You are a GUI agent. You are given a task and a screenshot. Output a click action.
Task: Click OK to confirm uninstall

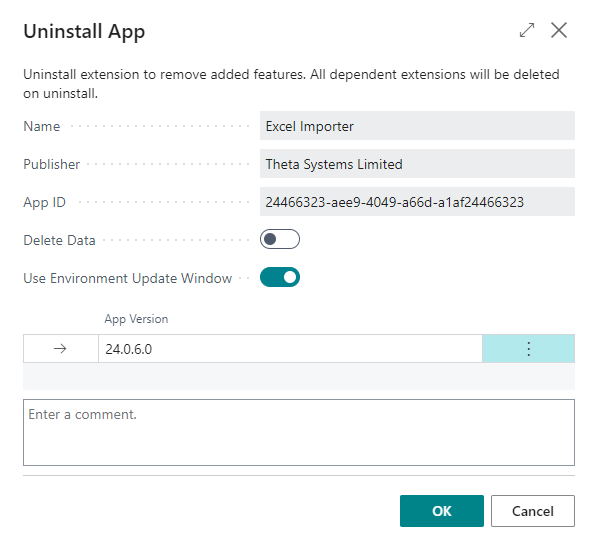pos(442,511)
